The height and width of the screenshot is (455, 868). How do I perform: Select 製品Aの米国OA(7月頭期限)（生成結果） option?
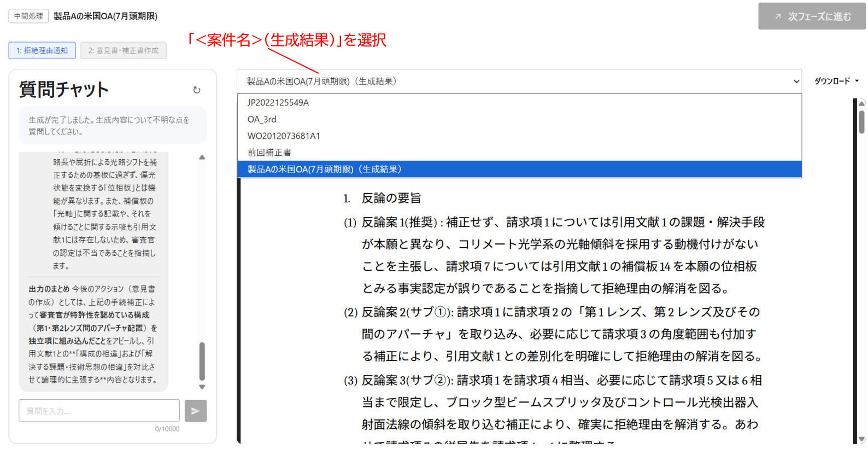[519, 169]
